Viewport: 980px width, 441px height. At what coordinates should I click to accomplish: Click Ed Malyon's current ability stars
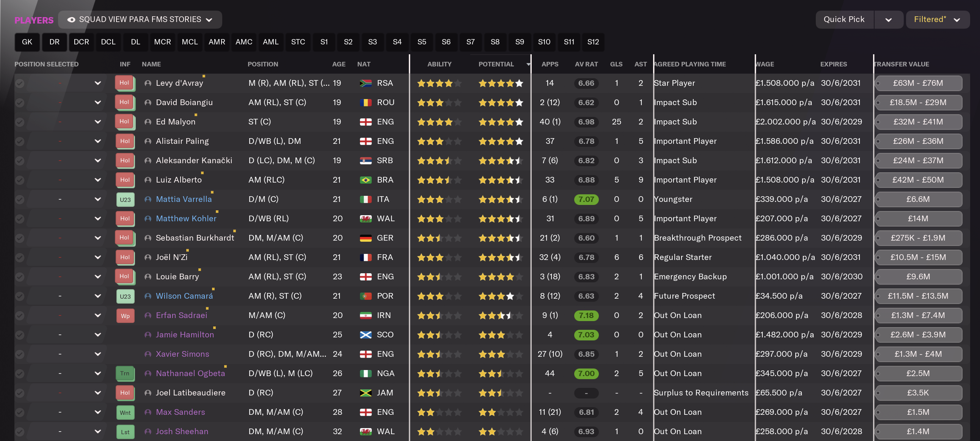439,122
